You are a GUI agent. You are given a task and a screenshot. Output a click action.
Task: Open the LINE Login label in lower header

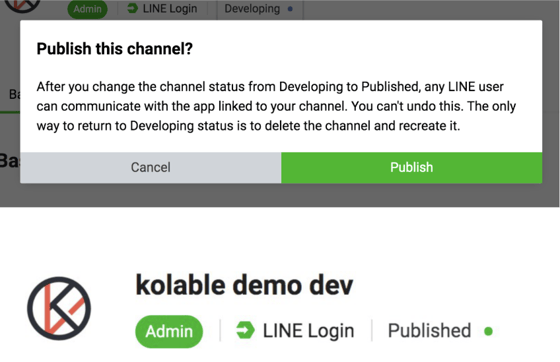(x=309, y=331)
